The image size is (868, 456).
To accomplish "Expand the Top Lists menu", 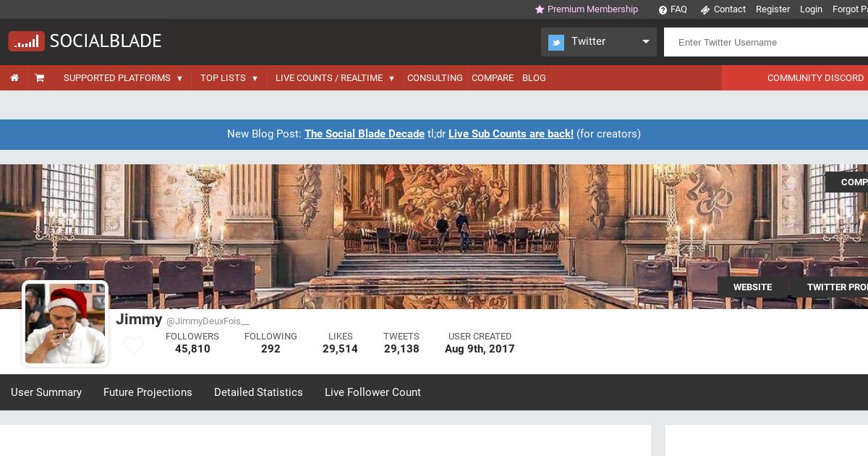I will (229, 77).
